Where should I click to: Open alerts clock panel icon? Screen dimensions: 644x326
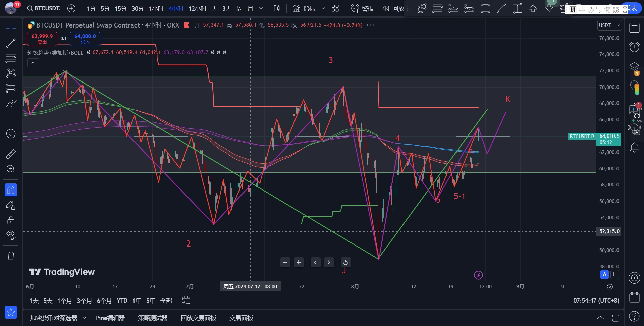coord(634,47)
